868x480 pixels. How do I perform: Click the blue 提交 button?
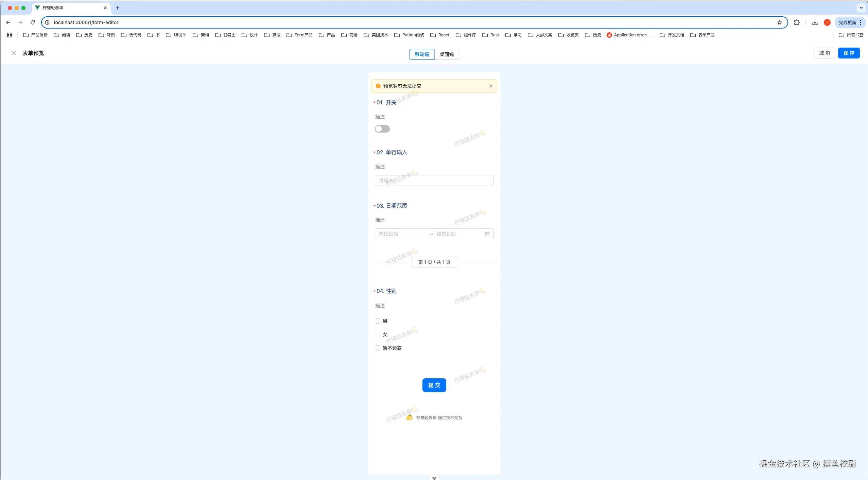434,385
